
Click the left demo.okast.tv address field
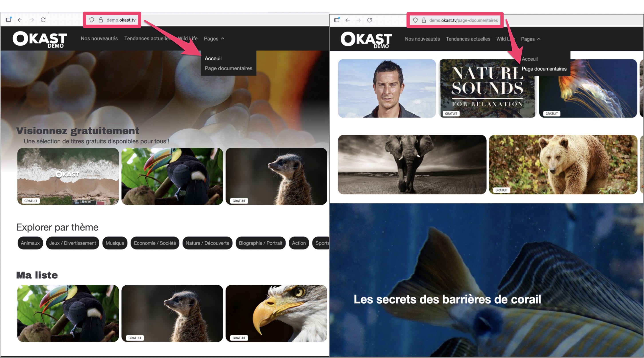121,20
